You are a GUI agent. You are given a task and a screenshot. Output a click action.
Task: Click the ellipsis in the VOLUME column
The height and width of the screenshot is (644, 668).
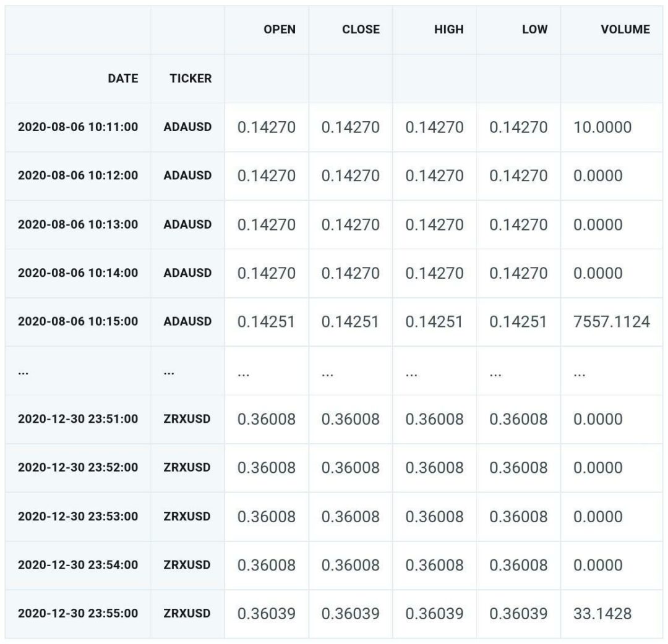(580, 372)
